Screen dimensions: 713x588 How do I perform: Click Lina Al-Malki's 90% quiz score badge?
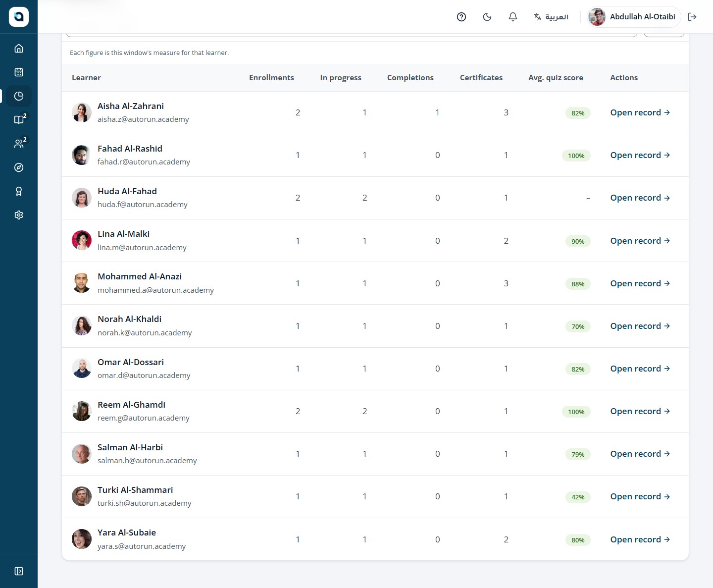pos(578,241)
